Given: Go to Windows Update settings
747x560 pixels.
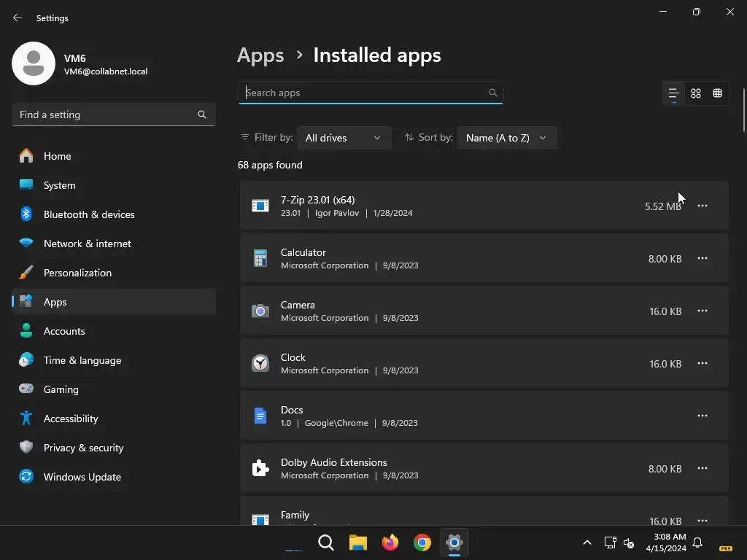Looking at the screenshot, I should (x=82, y=477).
